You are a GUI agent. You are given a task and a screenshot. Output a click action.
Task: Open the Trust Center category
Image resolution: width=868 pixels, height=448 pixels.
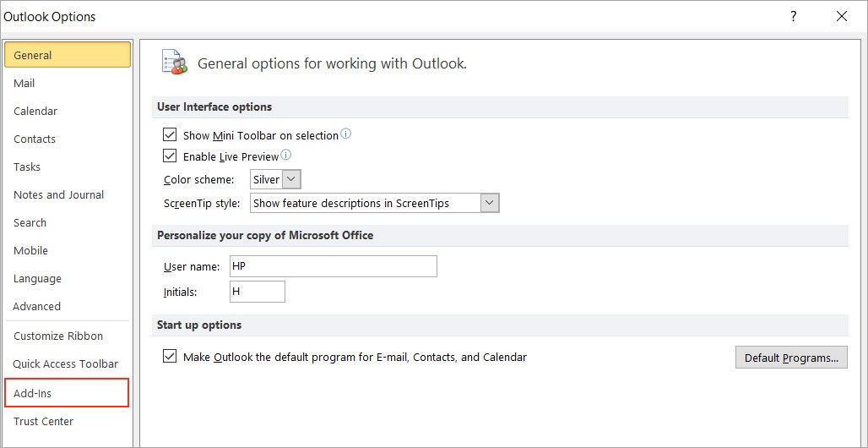point(43,421)
